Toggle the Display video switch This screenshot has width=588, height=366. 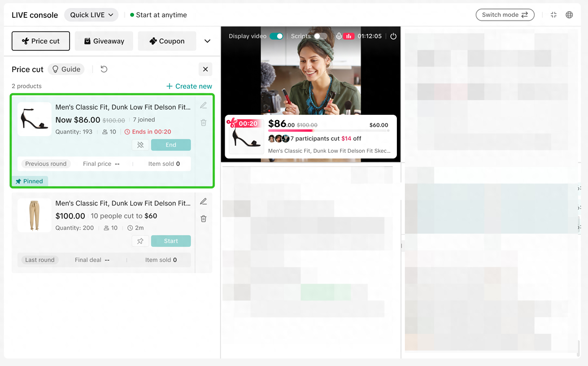(276, 36)
